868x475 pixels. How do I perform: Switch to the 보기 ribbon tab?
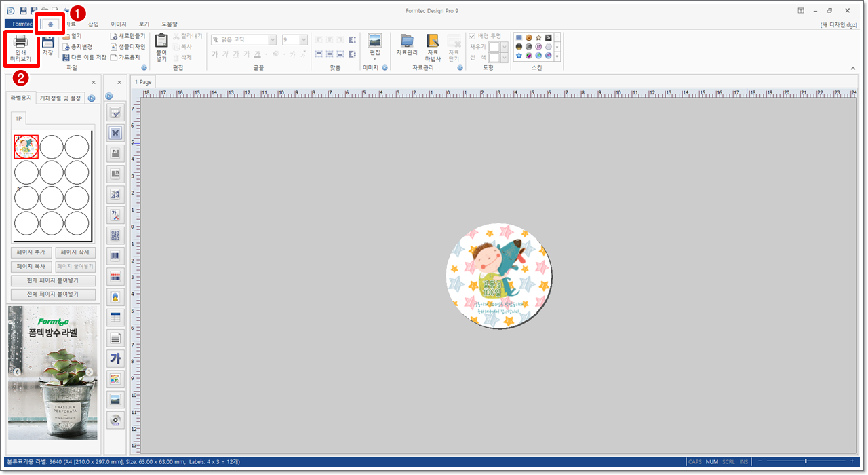click(144, 24)
